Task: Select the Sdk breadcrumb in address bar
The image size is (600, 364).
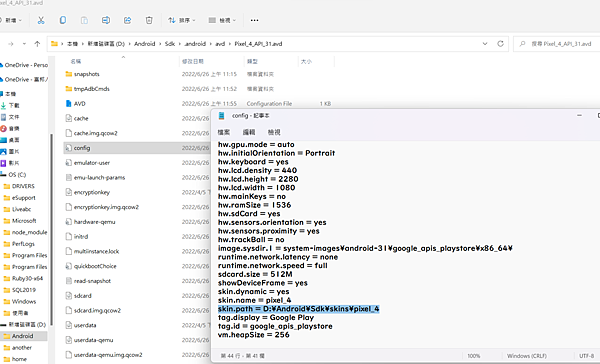Action: [170, 44]
